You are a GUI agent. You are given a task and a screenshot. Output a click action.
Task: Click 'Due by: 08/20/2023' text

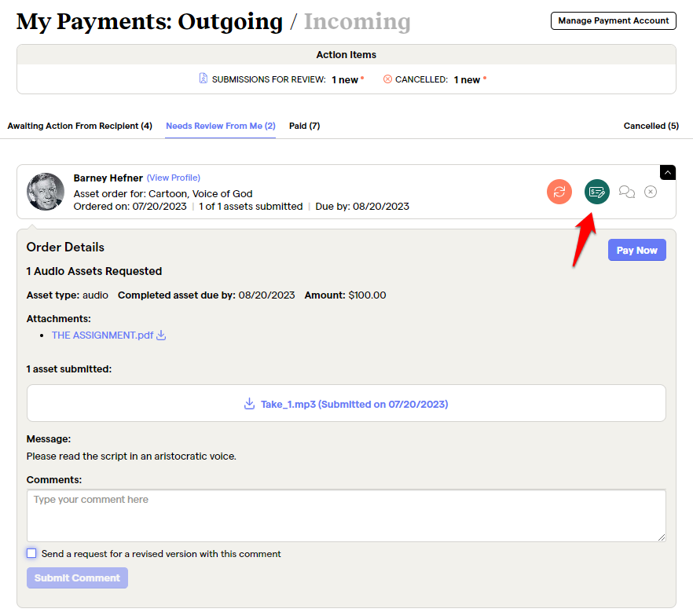point(362,207)
